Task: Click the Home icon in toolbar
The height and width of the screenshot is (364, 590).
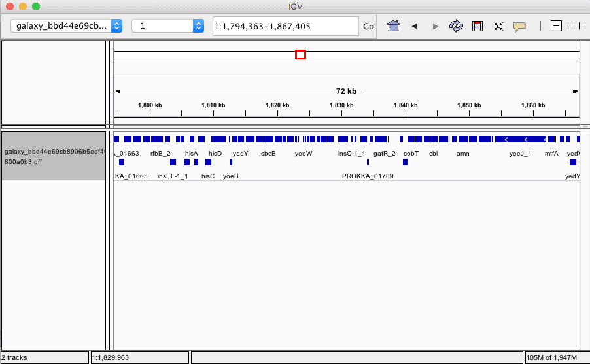Action: coord(393,26)
